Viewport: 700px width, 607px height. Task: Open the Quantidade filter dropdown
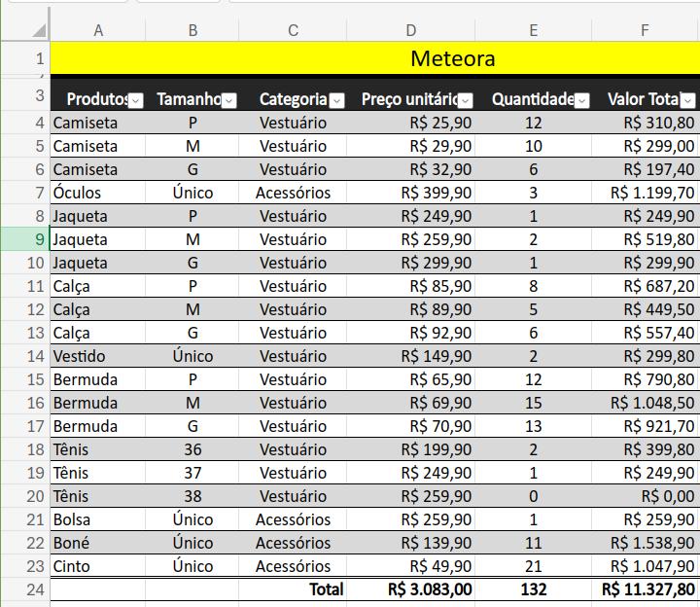click(582, 101)
